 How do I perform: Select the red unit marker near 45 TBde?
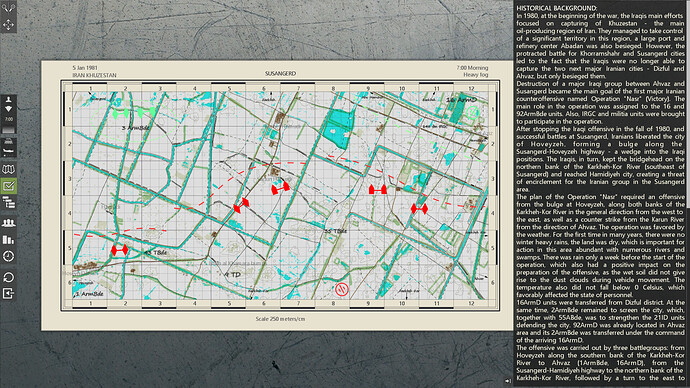point(120,250)
